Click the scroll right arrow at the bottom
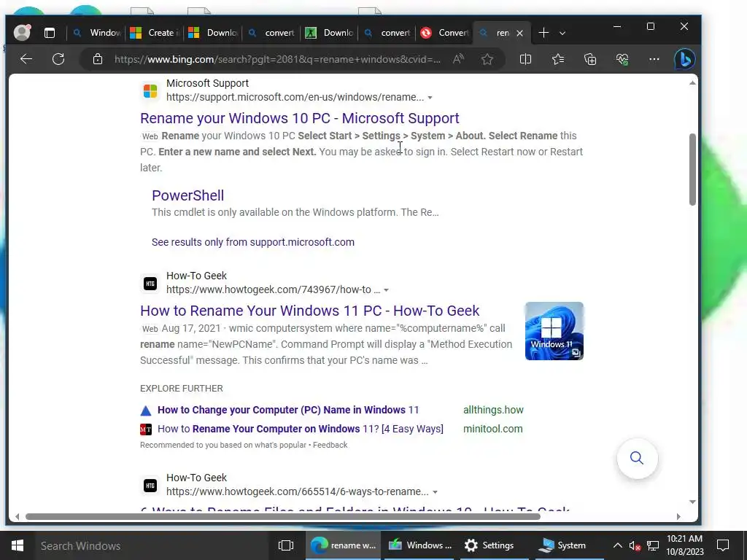 click(678, 517)
